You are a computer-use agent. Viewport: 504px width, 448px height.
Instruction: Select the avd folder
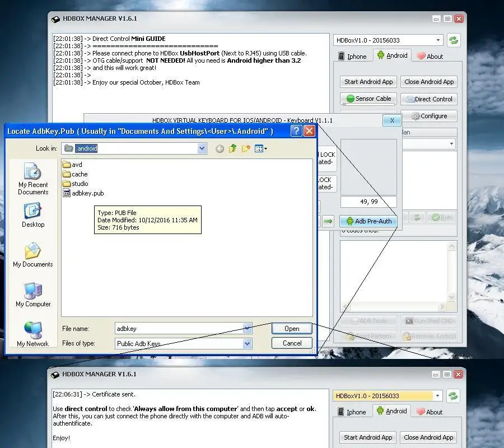click(73, 165)
